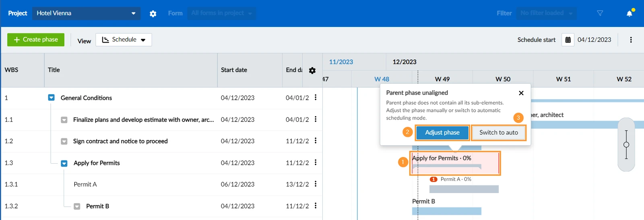Screen dimensions: 644x220
Task: Click the 11/2023 month header
Action: (x=341, y=62)
